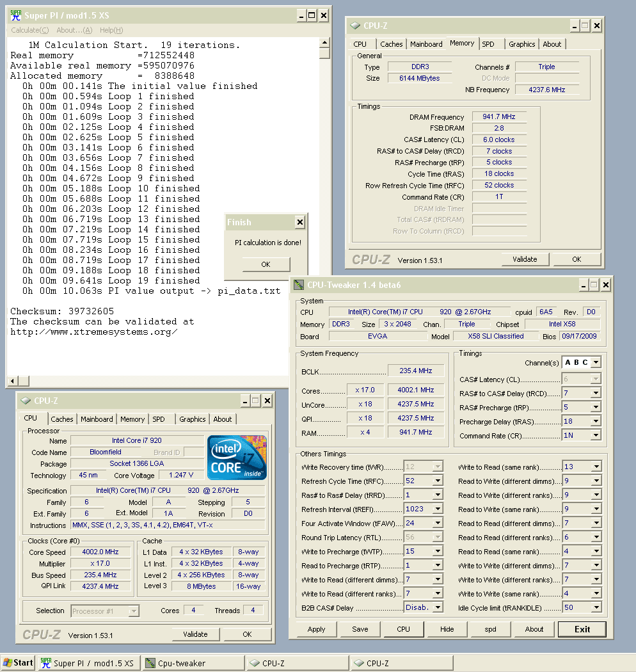Open the Write to Read (same rank) dropdown

point(596,467)
